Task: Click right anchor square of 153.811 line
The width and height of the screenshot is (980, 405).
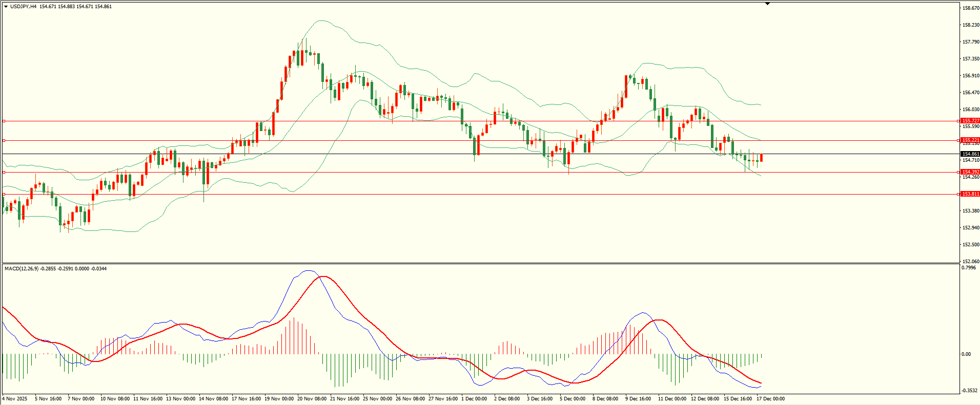Action: coord(958,195)
